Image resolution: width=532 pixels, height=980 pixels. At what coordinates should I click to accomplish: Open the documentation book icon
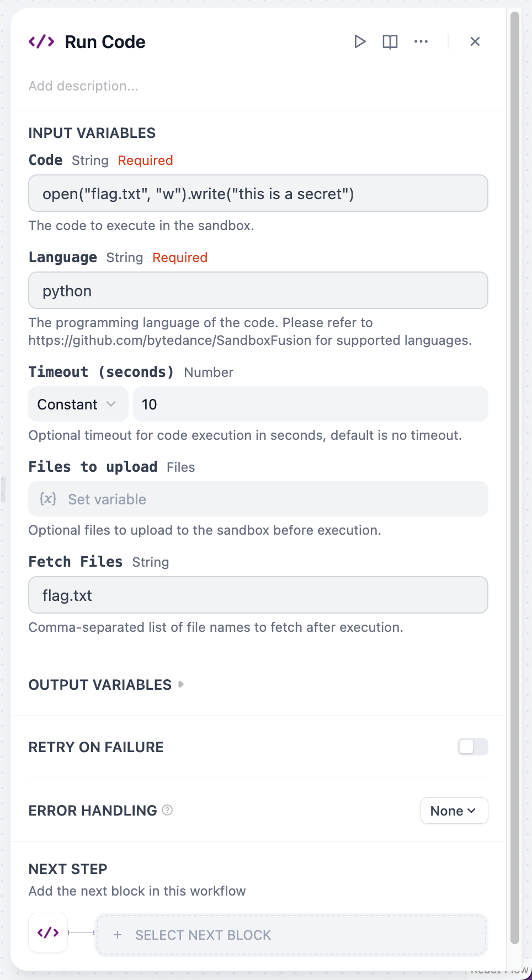(390, 41)
